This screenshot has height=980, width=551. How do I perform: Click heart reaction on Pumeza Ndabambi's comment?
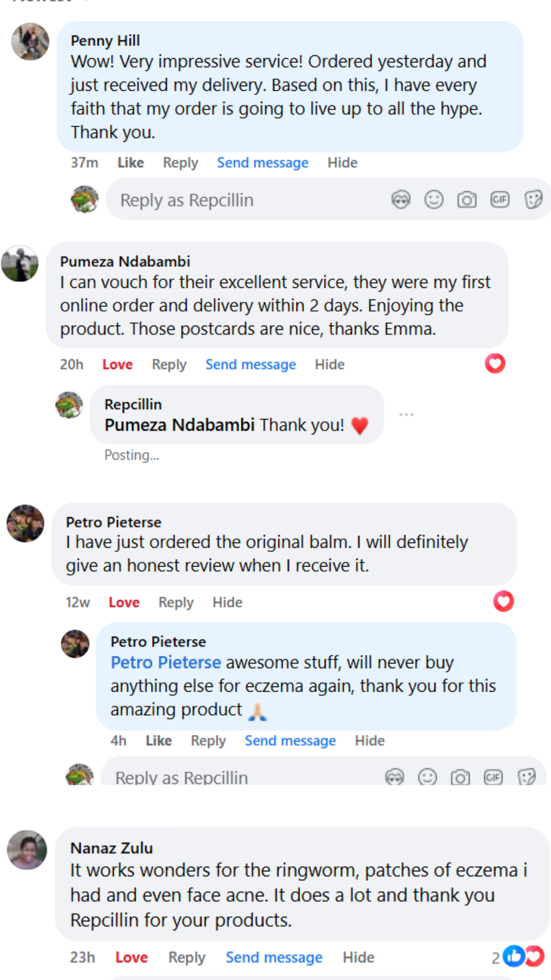click(495, 364)
